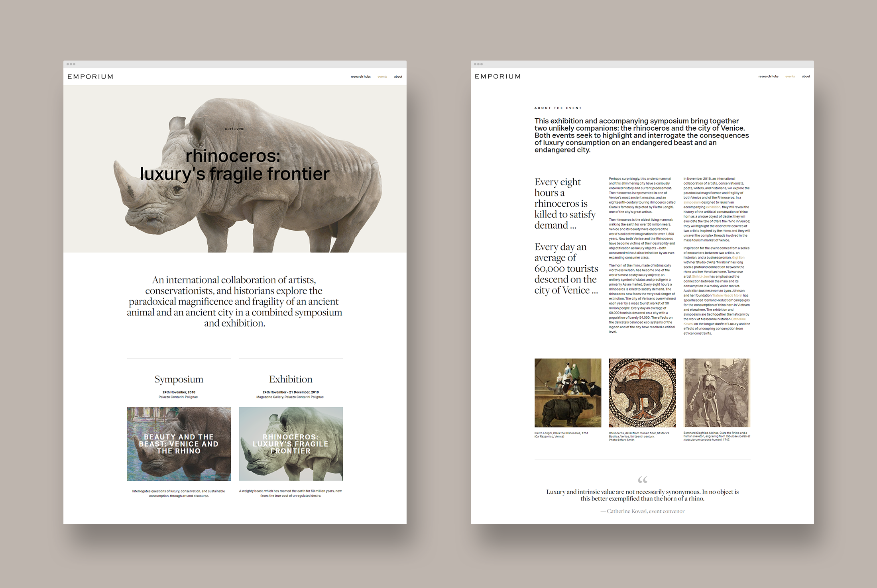
Task: Open the 'Nature Needs More' foundation link
Action: (x=727, y=296)
